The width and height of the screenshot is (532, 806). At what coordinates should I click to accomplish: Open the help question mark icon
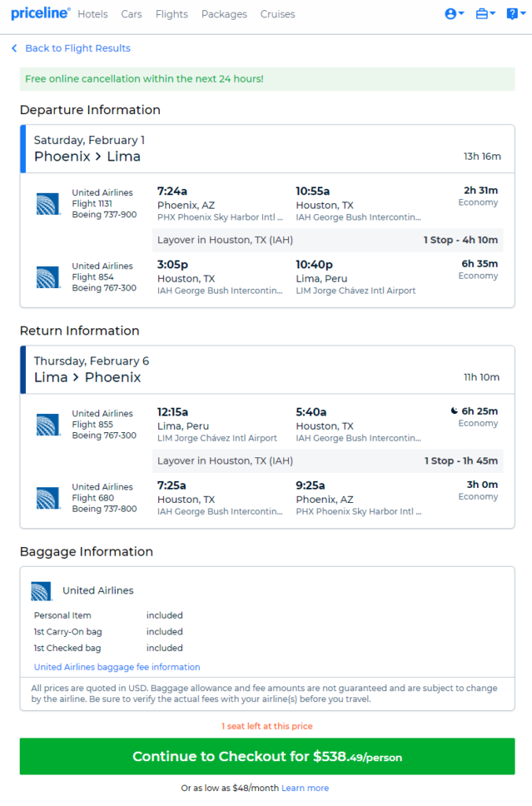point(512,14)
